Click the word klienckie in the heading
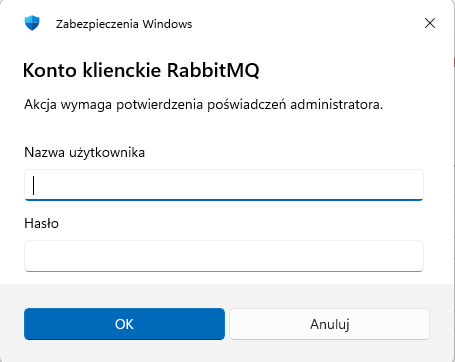The image size is (455, 362). 122,70
